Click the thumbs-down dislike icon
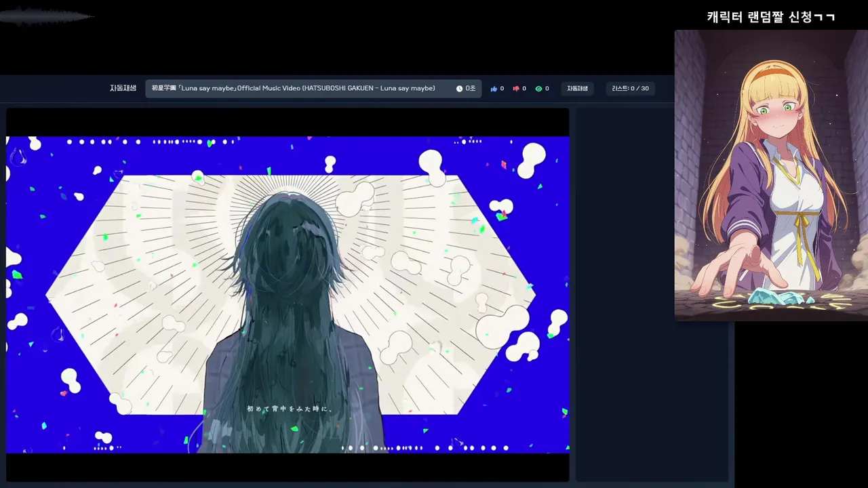This screenshot has width=868, height=488. (x=516, y=89)
